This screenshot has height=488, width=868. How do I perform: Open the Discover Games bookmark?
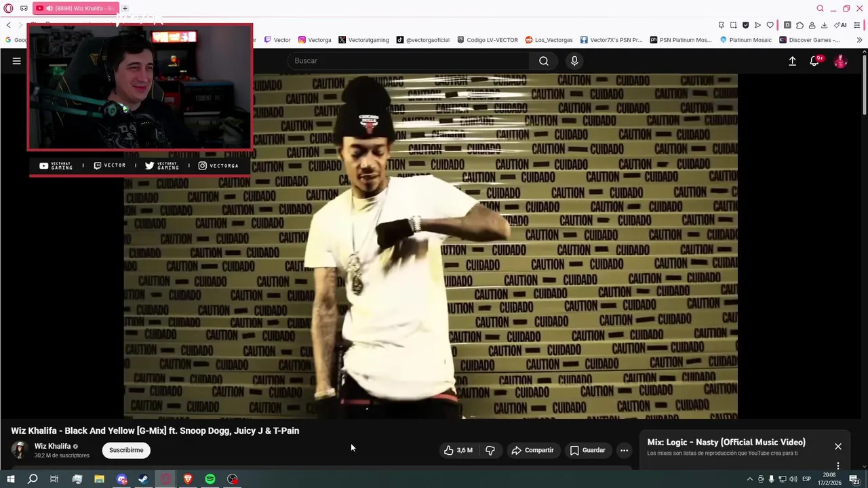click(810, 40)
